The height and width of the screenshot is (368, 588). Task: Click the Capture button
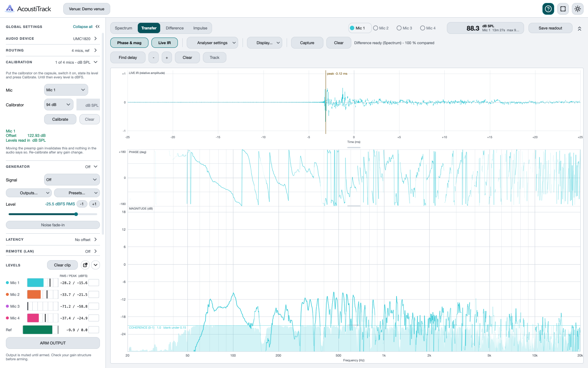307,43
